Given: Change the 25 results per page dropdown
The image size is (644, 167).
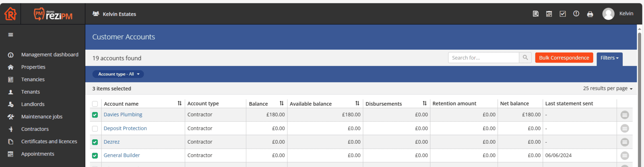Looking at the screenshot, I should tap(608, 88).
